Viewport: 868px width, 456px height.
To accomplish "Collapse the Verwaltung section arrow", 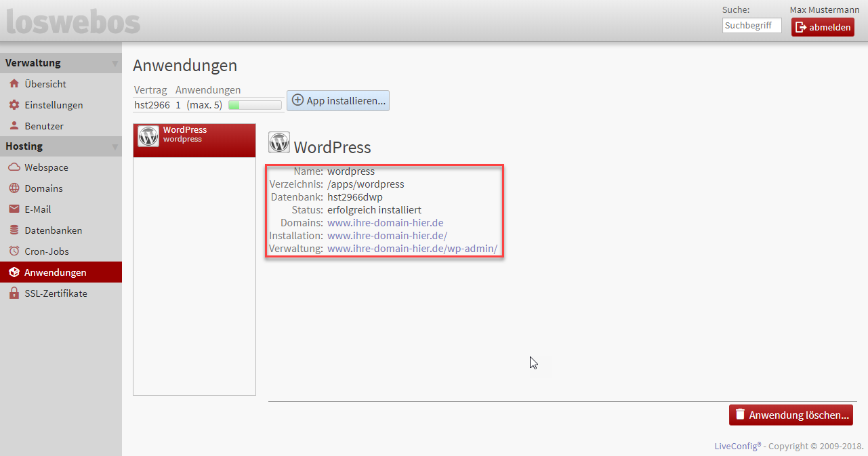I will pos(115,64).
